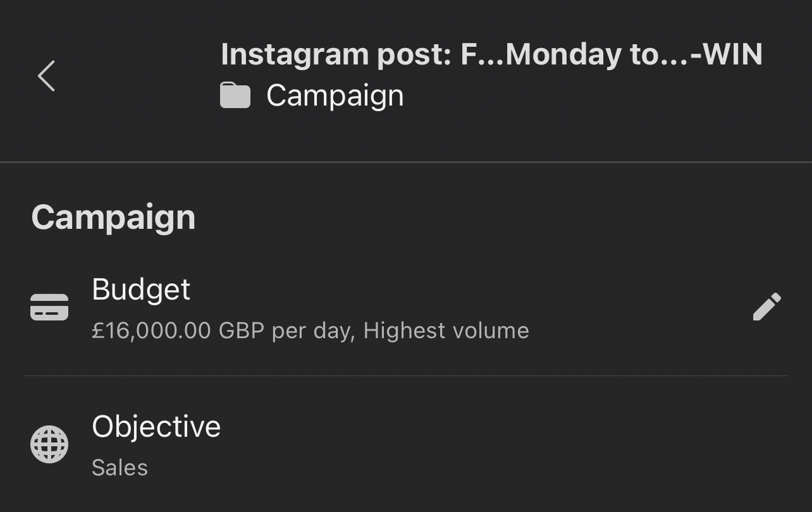Viewport: 812px width, 512px height.
Task: Click the divider between Budget and Objective
Action: tap(406, 376)
